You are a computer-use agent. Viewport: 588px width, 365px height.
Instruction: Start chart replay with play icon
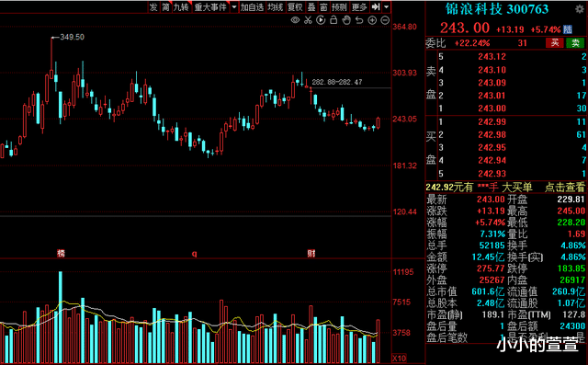coord(321,20)
